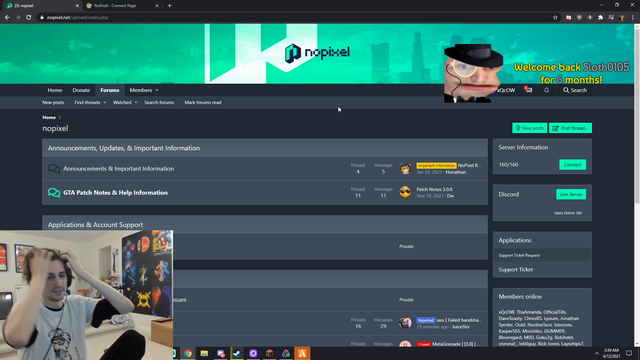Open a new browser tab

(x=169, y=6)
